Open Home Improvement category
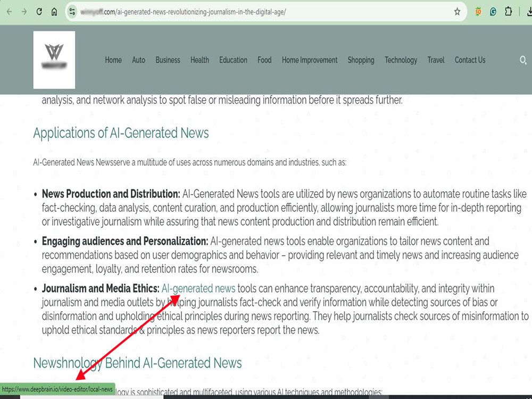This screenshot has height=399, width=532. tap(310, 60)
